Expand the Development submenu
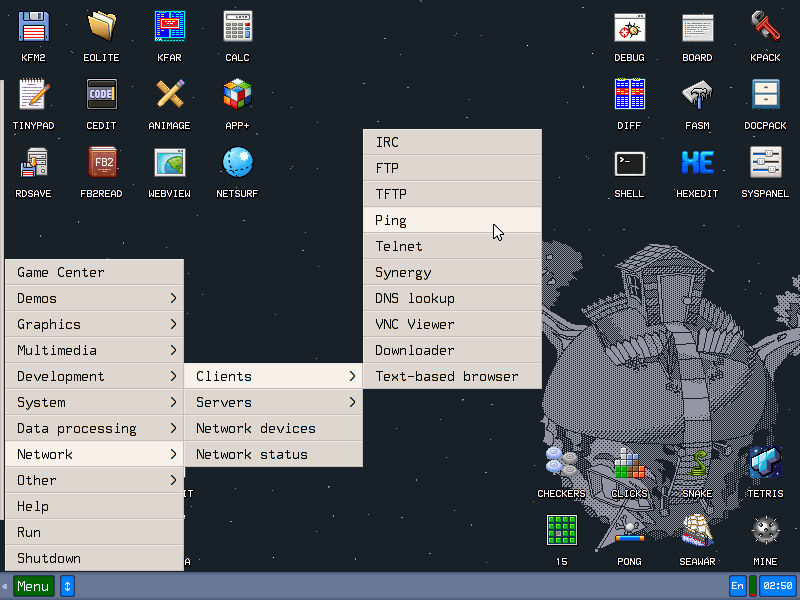The width and height of the screenshot is (800, 600). 94,376
